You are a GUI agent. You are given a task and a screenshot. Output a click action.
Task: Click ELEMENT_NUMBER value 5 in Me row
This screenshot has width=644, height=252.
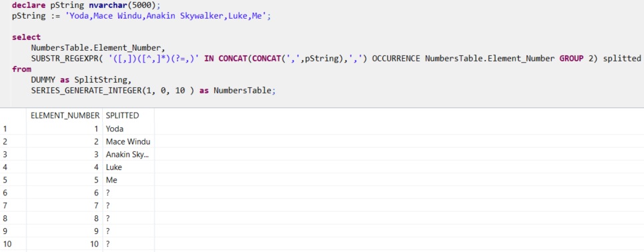click(65, 180)
